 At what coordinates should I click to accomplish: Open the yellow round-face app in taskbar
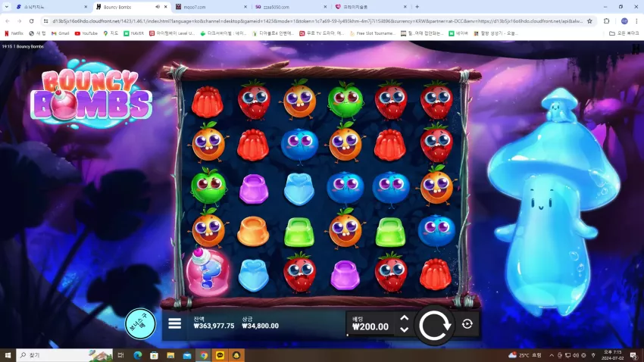(x=236, y=355)
